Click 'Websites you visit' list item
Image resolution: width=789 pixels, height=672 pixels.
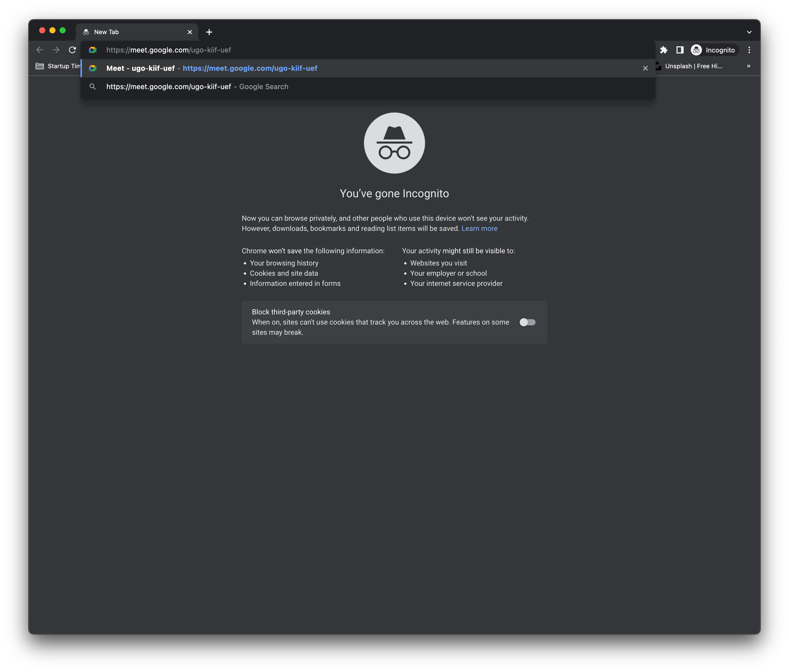(439, 263)
